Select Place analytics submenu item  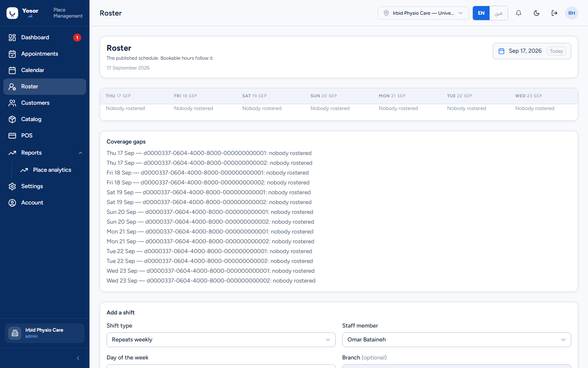point(50,170)
